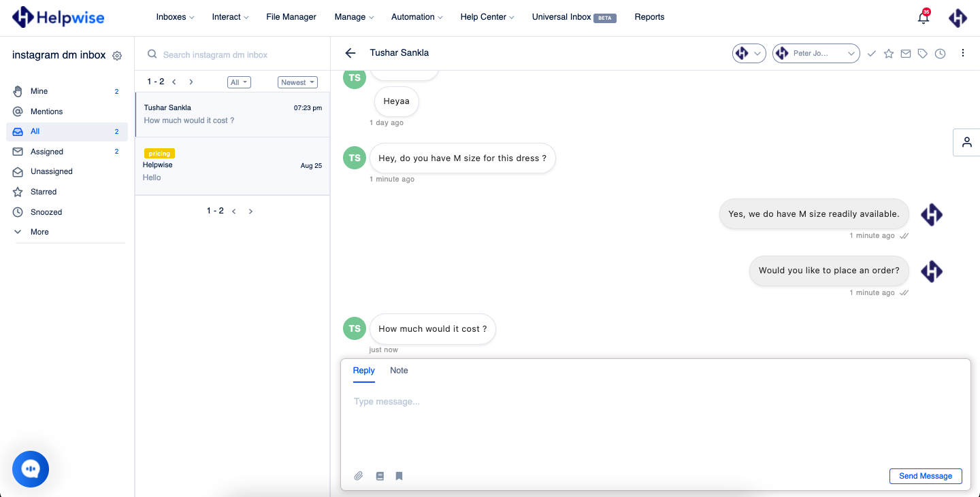Select the Mentions folder in sidebar
Image resolution: width=980 pixels, height=497 pixels.
pos(47,111)
